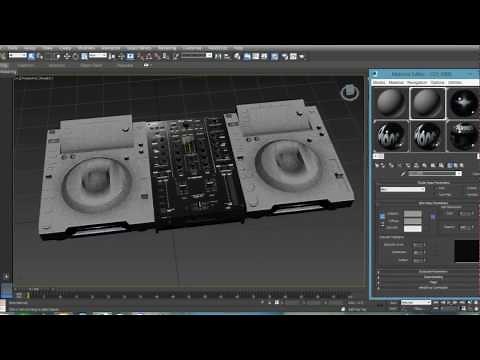This screenshot has height=360, width=480.
Task: Open the Layer Manager icon
Action: pyautogui.click(x=237, y=56)
